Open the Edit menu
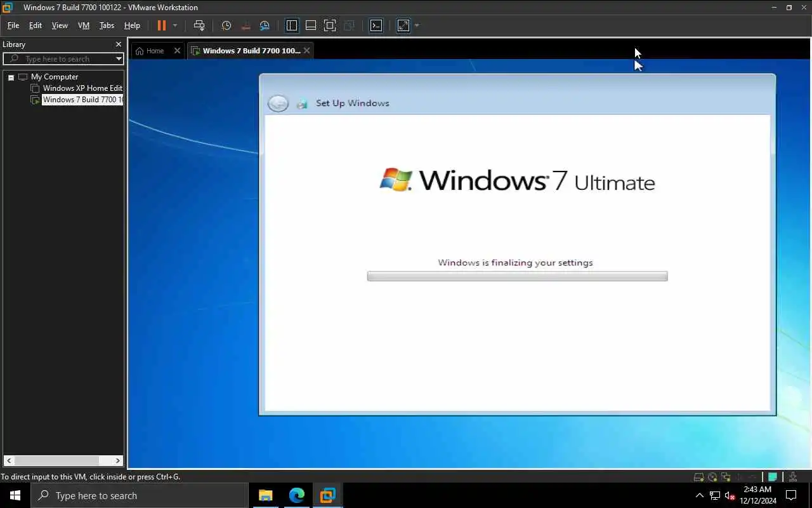This screenshot has width=812, height=508. 36,25
